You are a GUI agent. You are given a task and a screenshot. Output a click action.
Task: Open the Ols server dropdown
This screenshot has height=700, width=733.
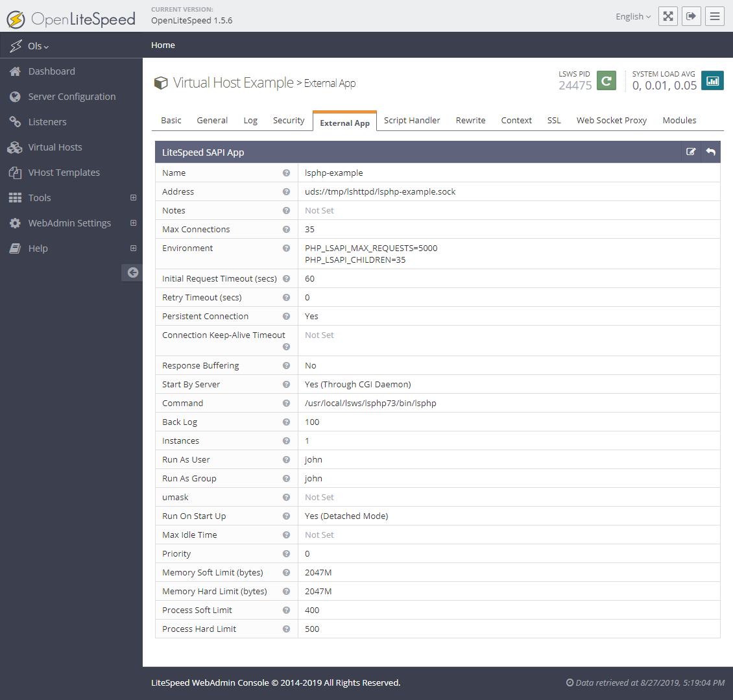click(x=38, y=46)
